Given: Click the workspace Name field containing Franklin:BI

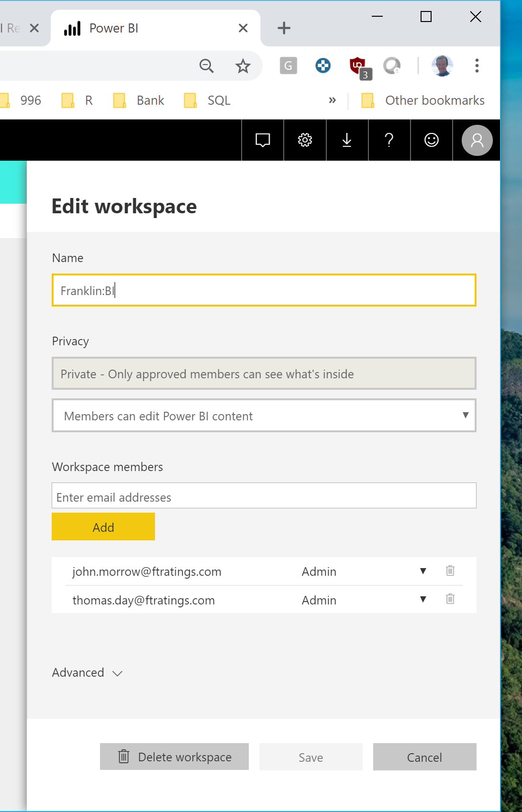Looking at the screenshot, I should 264,290.
